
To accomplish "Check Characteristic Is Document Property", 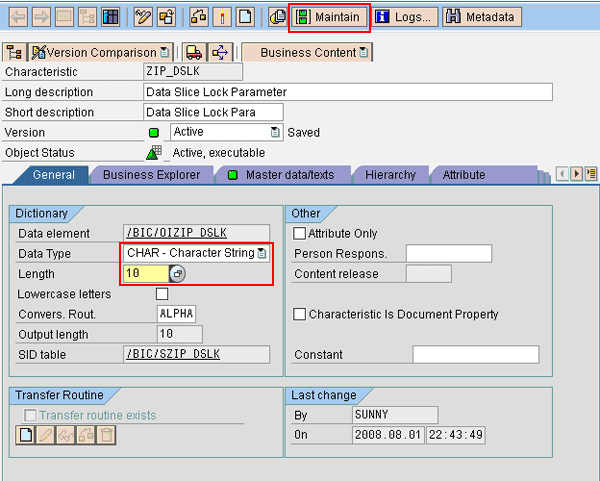I will [300, 314].
